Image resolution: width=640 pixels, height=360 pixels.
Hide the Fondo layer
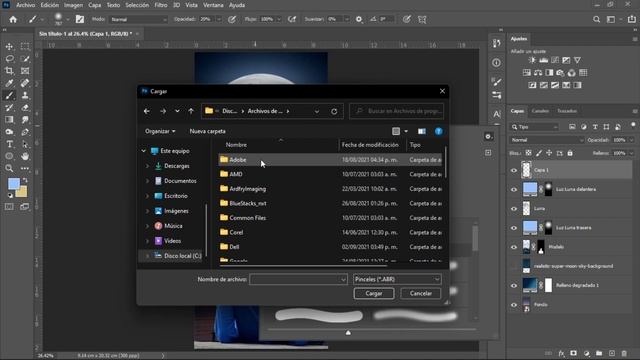[514, 304]
